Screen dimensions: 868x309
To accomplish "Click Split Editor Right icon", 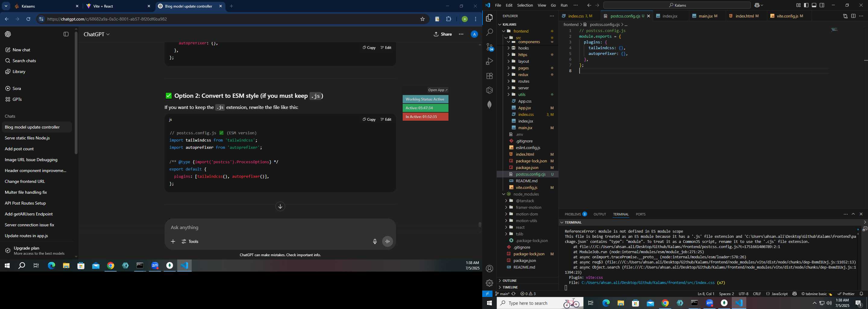I will 853,16.
